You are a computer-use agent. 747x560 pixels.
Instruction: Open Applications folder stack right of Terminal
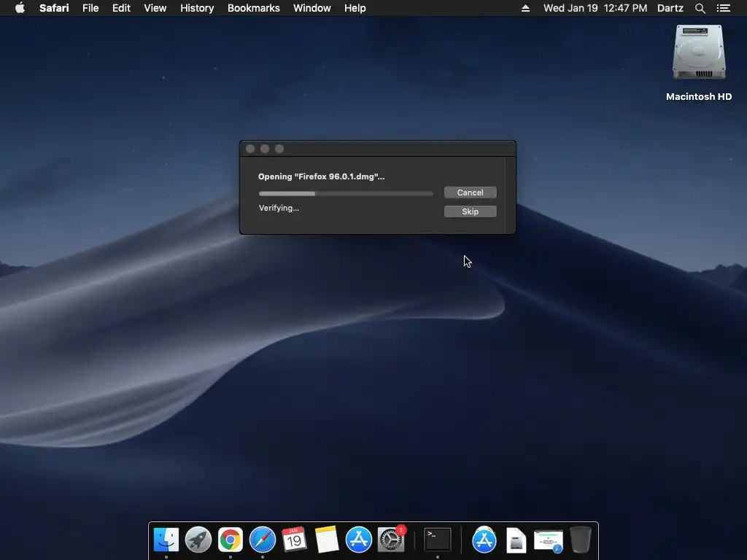484,540
